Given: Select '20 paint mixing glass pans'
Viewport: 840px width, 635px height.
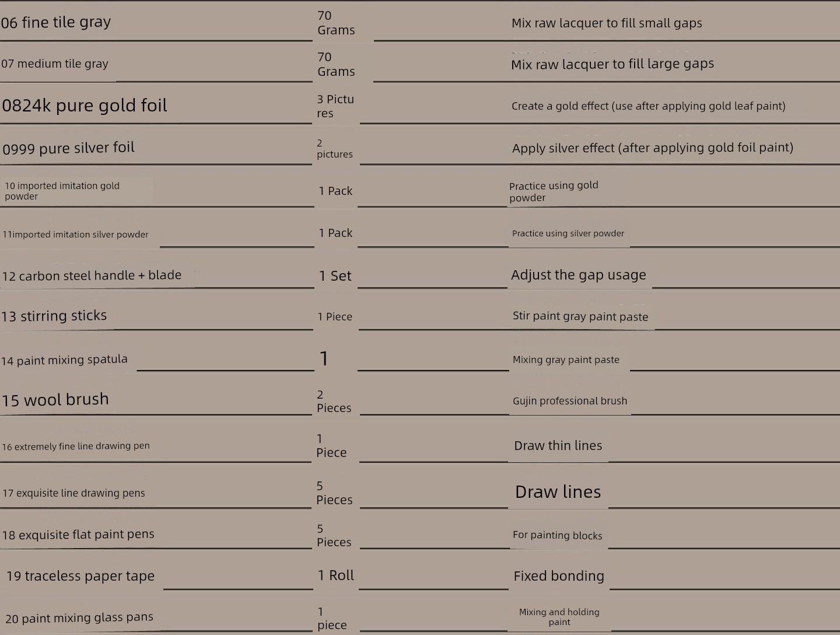Looking at the screenshot, I should [79, 617].
